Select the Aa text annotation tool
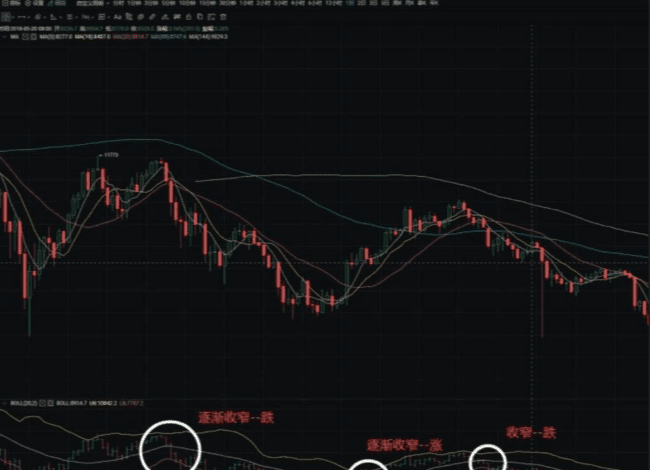The image size is (650, 470). point(118,17)
